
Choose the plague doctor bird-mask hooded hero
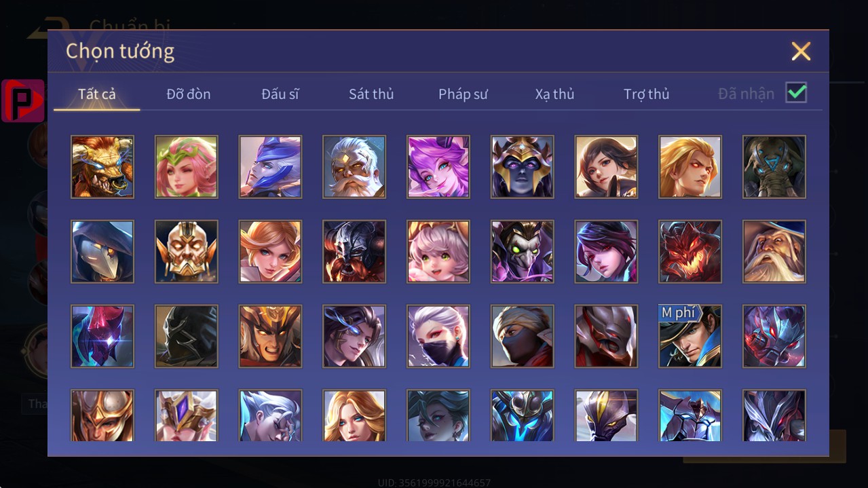[x=102, y=252]
